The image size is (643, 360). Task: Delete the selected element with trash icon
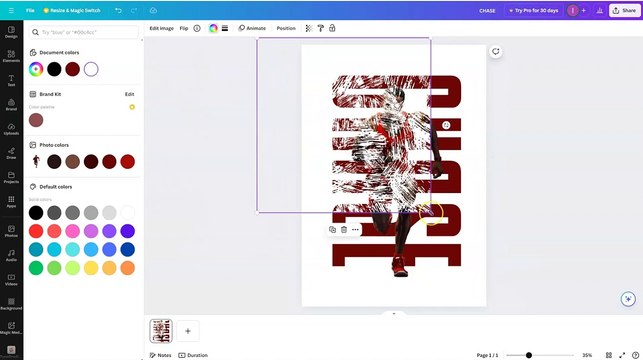(x=344, y=230)
